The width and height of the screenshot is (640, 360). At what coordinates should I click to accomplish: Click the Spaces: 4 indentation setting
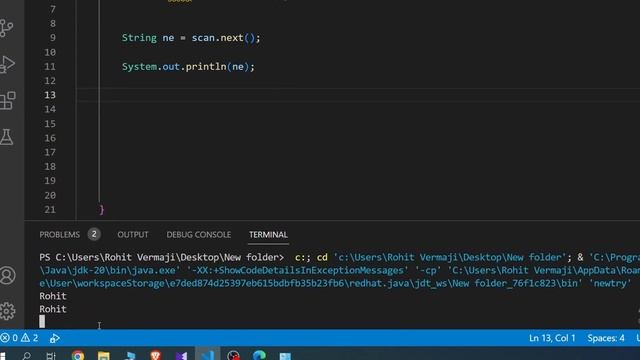point(606,338)
